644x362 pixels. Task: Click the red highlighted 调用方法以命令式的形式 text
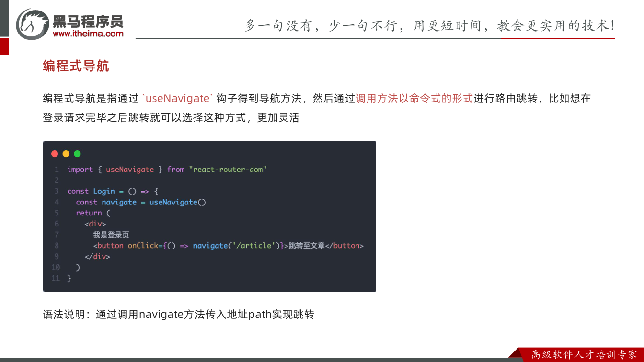[x=414, y=99]
